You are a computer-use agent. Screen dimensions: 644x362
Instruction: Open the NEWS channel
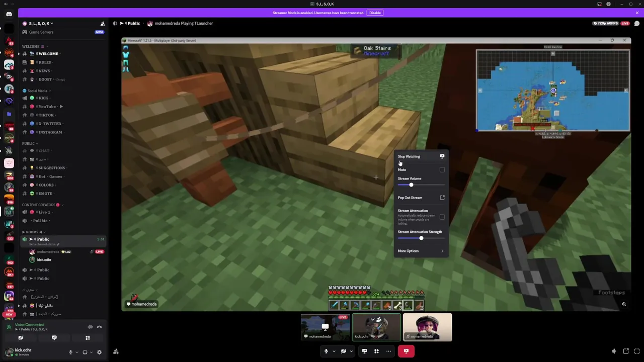coord(63,71)
